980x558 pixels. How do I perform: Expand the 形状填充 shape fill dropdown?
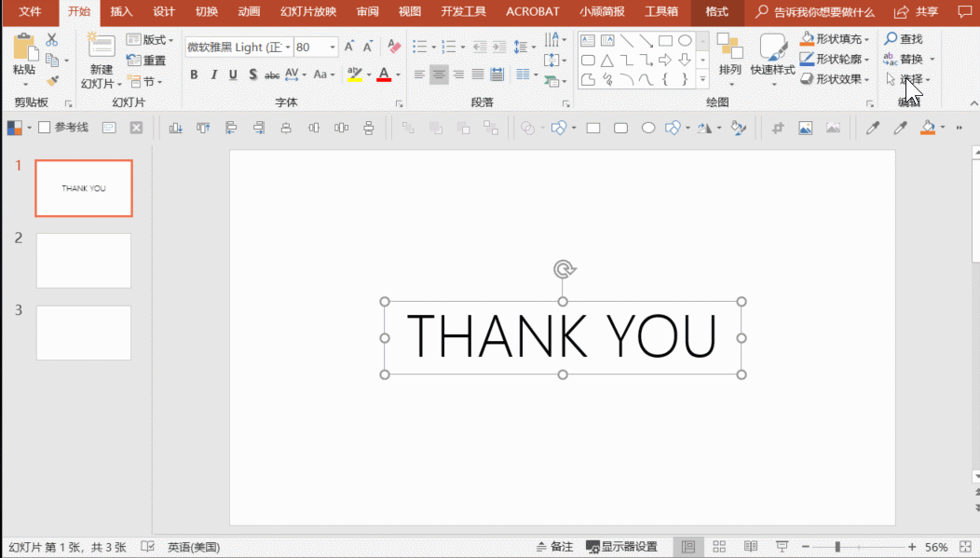tap(867, 39)
